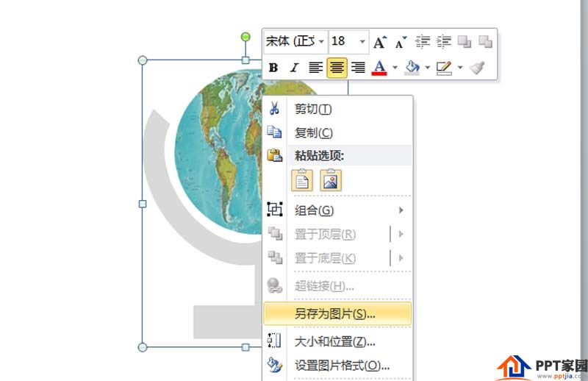The image size is (588, 381).
Task: Click the shape fill paint bucket icon
Action: point(412,68)
